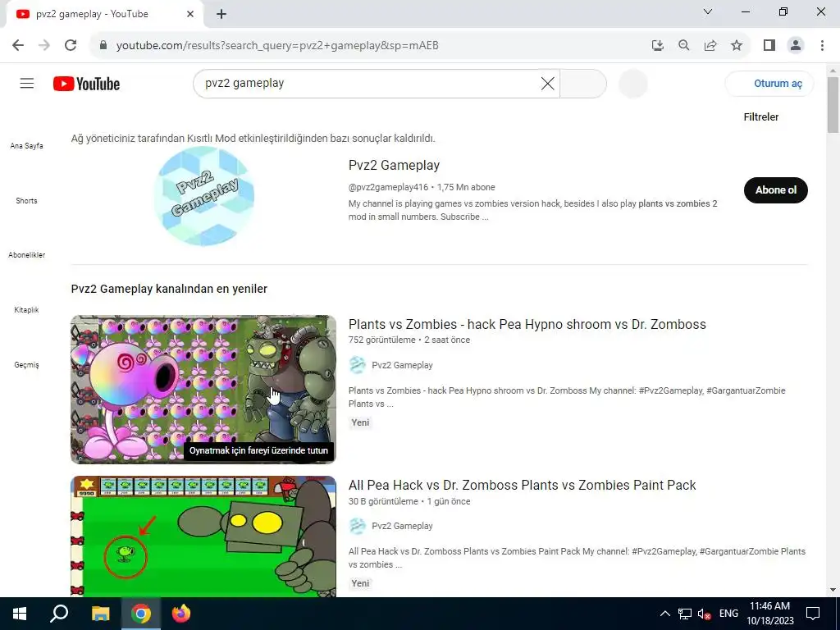Click the Yeni badge under the Hypno shroom video
Viewport: 840px width, 630px height.
(360, 422)
